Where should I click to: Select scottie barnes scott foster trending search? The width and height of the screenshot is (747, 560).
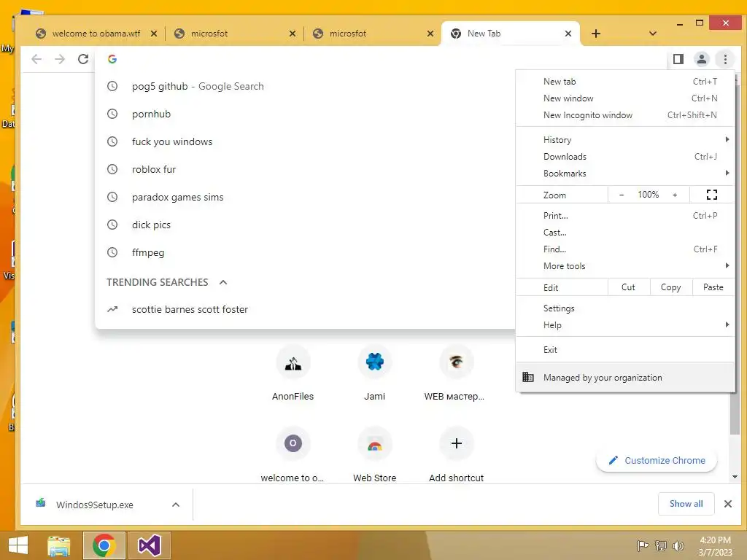(305, 309)
